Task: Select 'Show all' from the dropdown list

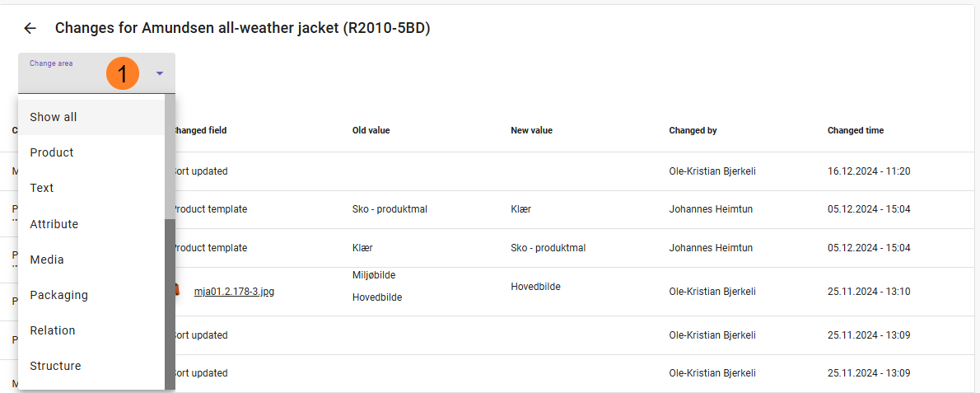Action: coord(91,118)
